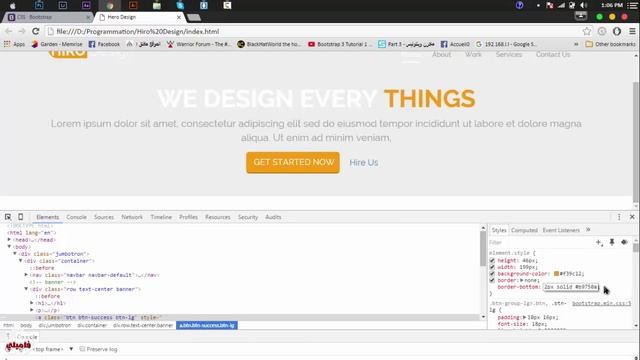Viewport: 640px width, 360px height.
Task: Switch to the Resources DevTools tab
Action: click(x=218, y=217)
